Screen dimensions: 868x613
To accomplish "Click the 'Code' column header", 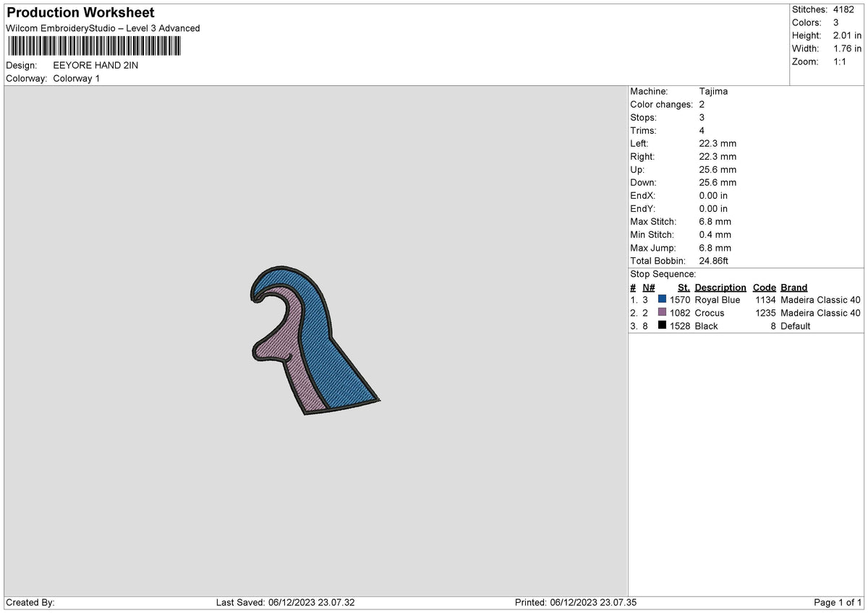I will [x=764, y=287].
